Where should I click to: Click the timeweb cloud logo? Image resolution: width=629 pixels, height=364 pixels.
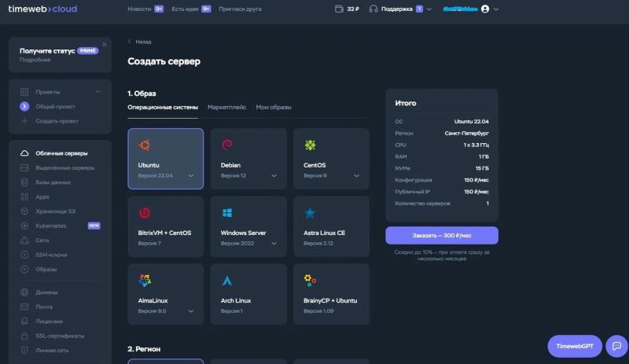tap(42, 9)
